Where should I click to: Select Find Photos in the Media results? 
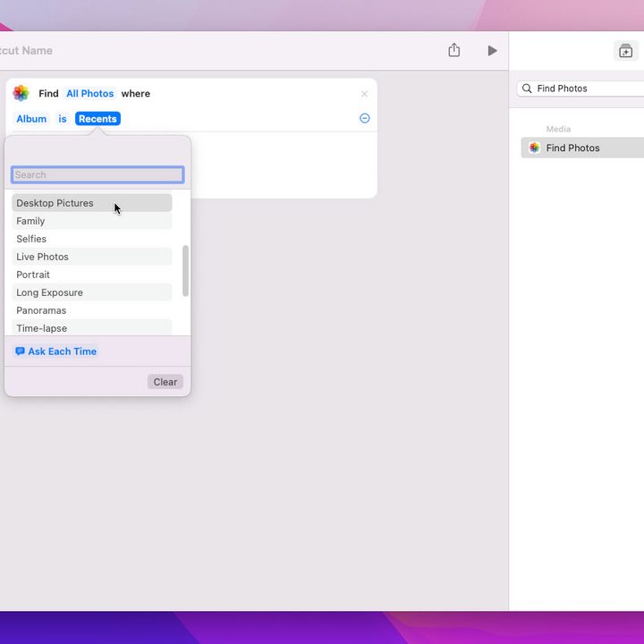582,148
